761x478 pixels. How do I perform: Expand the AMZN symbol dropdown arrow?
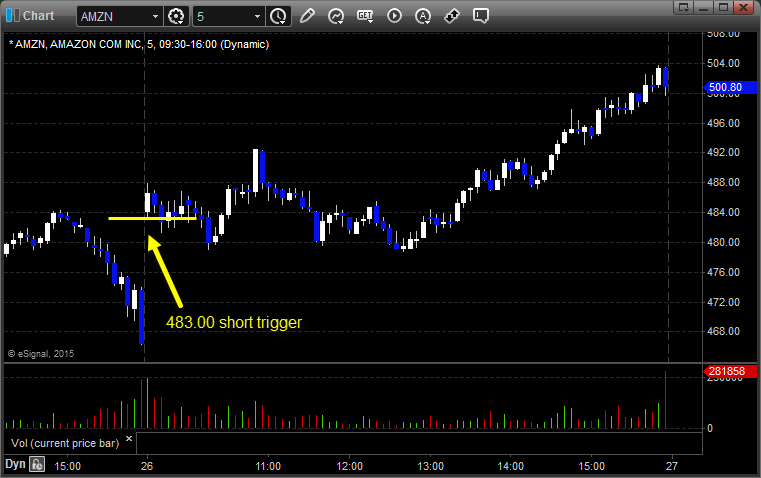[x=155, y=16]
